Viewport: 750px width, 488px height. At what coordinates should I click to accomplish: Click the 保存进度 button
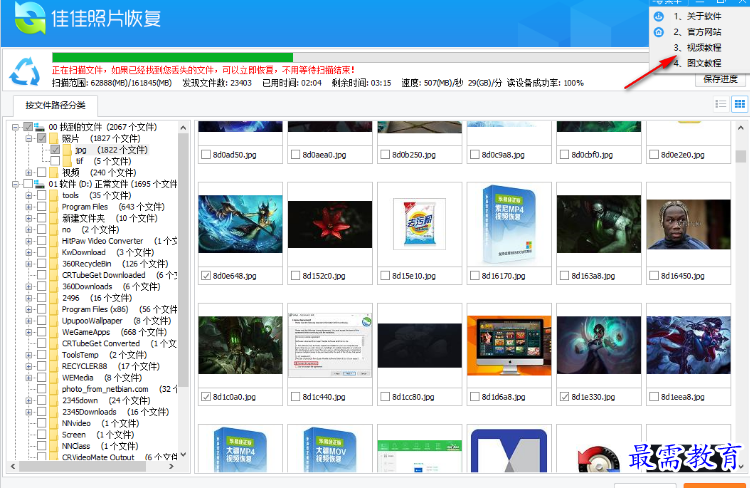pyautogui.click(x=720, y=79)
